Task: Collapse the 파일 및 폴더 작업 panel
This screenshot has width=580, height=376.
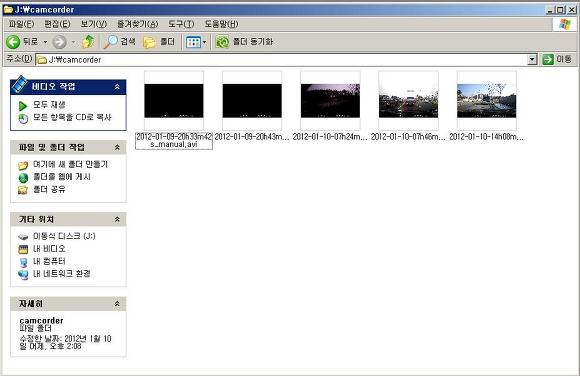Action: (117, 148)
